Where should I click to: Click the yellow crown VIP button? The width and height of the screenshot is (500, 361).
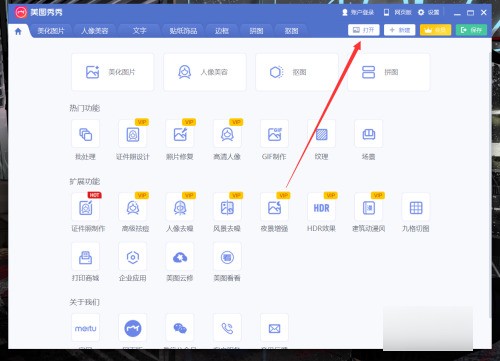435,30
